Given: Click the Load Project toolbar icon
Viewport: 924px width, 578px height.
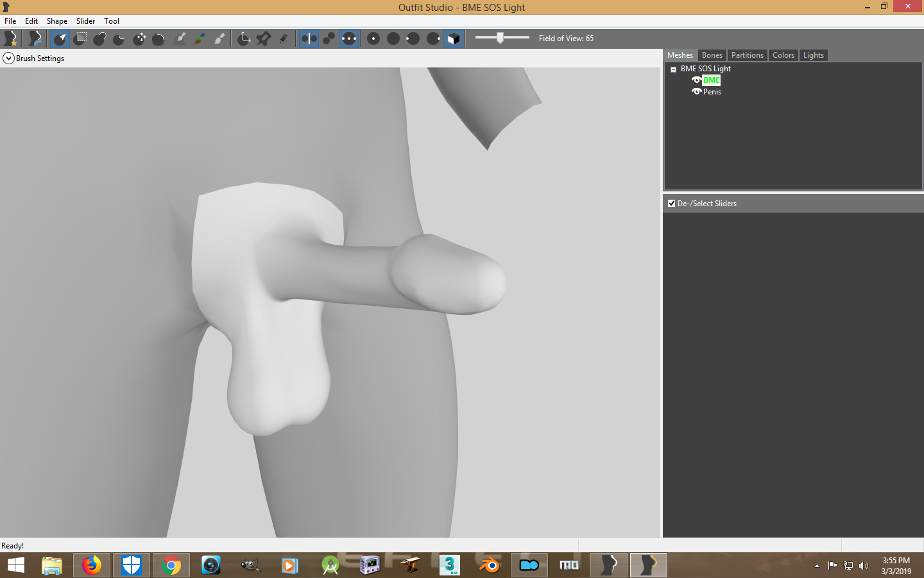Looking at the screenshot, I should pos(35,39).
